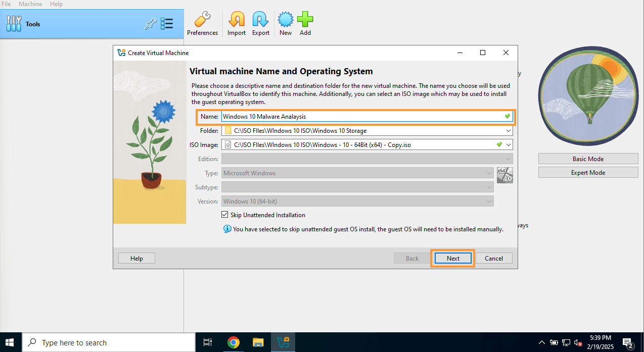Screen dimensions: 644x352
Task: Click the clock showing 5:39 PM
Action: click(601, 342)
